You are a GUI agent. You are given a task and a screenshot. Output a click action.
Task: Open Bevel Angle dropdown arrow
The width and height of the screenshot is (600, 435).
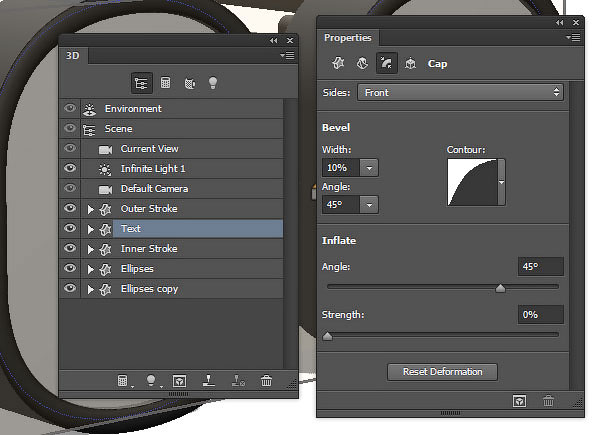[369, 205]
